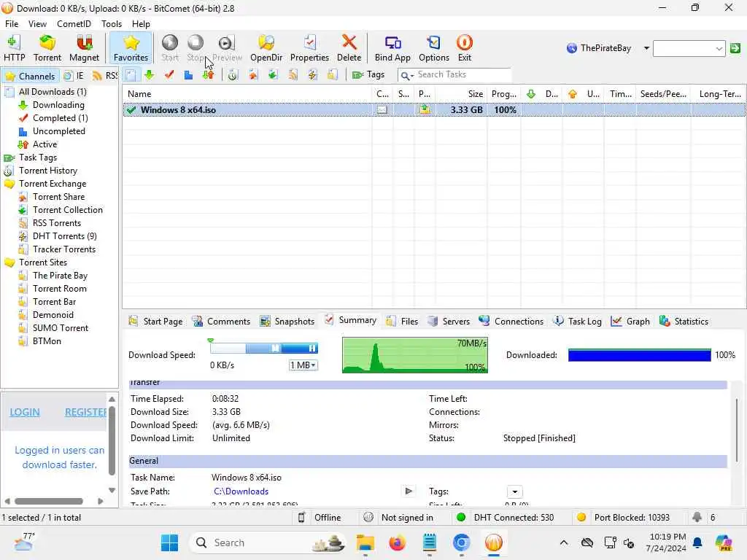Switch to the Comments tab
The width and height of the screenshot is (747, 560).
click(221, 322)
